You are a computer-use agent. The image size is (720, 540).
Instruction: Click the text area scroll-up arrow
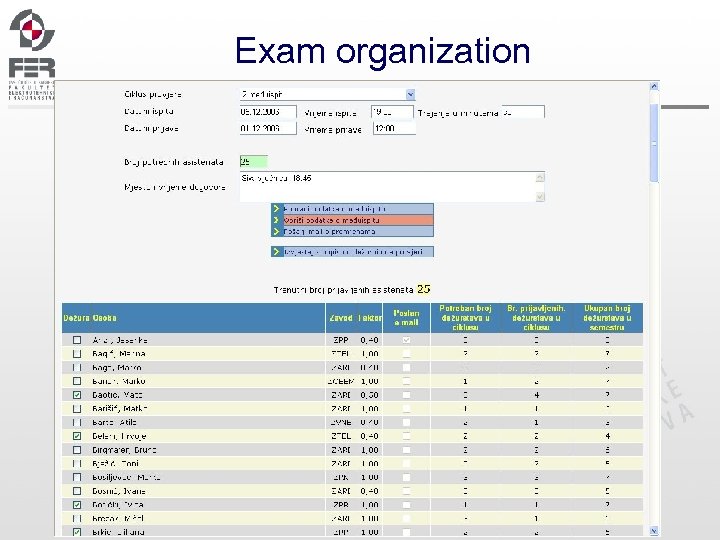(540, 177)
